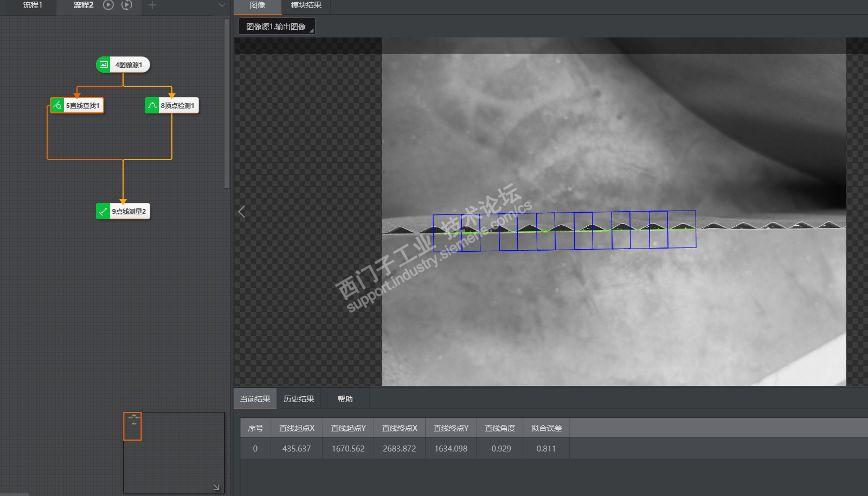Click the 序号 column header
868x496 pixels.
[255, 428]
